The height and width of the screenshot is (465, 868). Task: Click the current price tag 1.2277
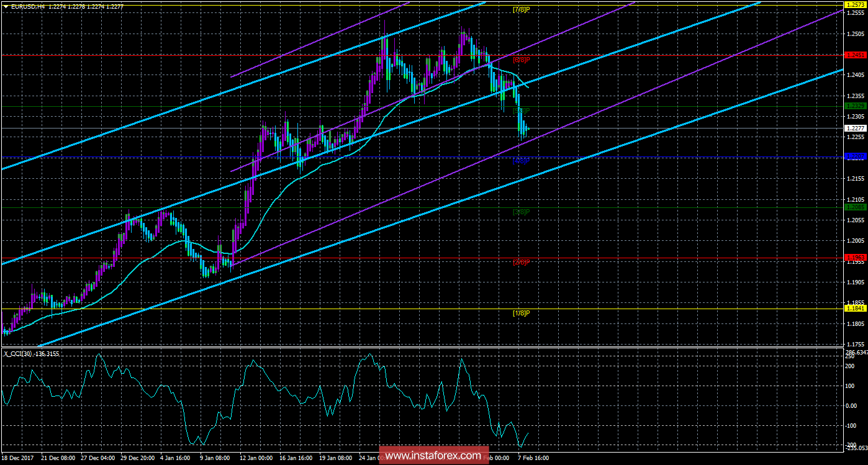[x=856, y=129]
